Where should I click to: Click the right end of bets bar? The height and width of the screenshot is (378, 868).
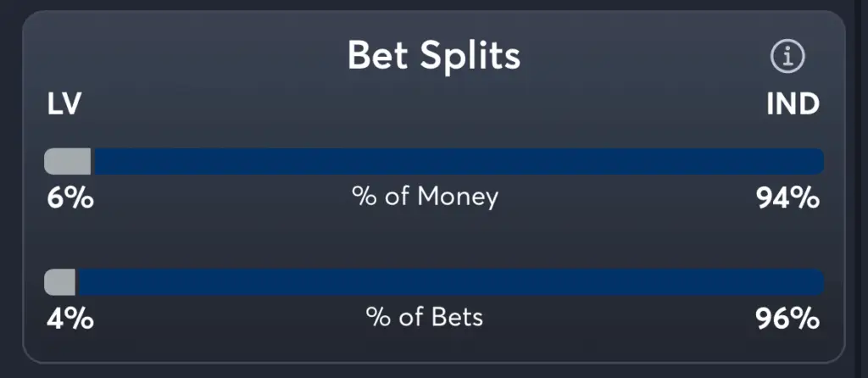[x=819, y=282]
